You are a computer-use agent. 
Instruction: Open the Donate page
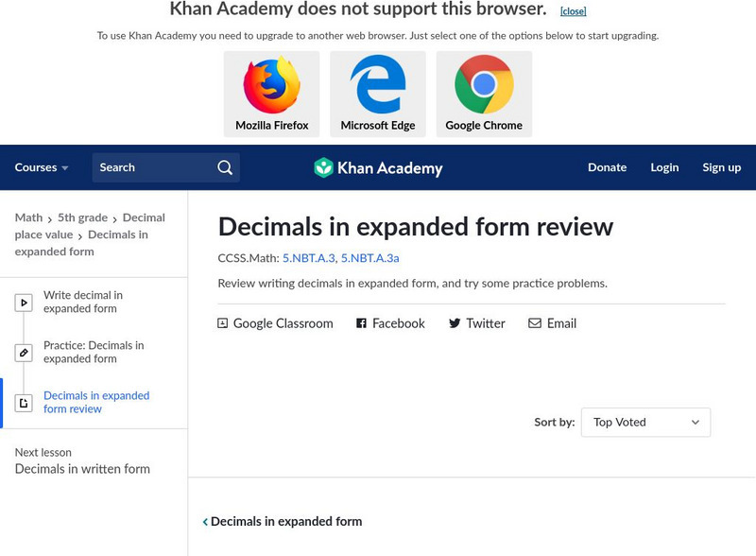coord(607,167)
